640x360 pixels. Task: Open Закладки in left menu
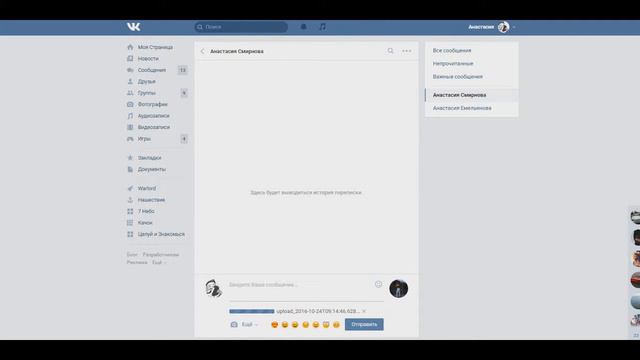(149, 158)
